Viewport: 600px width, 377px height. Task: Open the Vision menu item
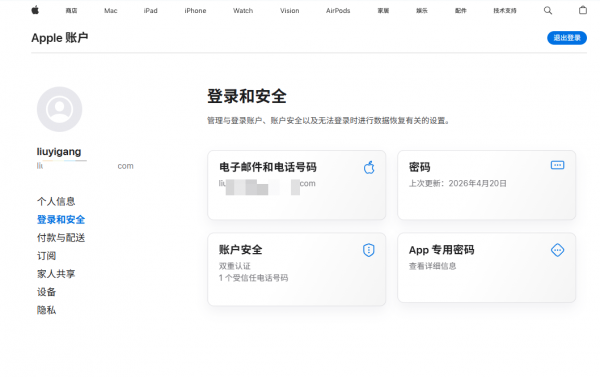290,11
